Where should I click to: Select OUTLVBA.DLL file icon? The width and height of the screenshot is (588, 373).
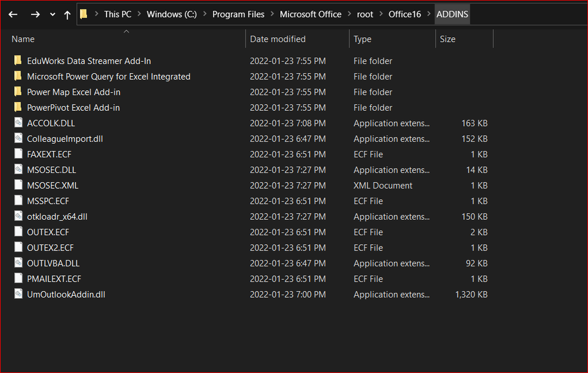point(18,263)
